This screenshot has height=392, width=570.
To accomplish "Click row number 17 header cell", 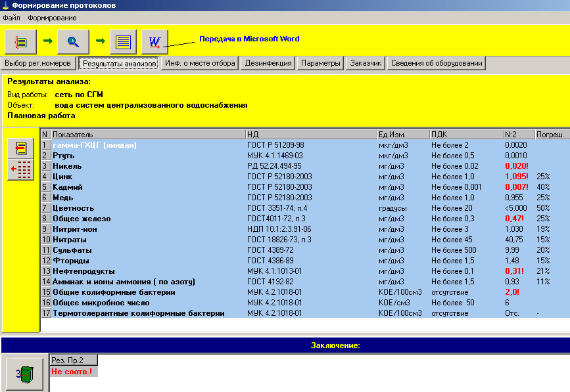I will (x=46, y=314).
